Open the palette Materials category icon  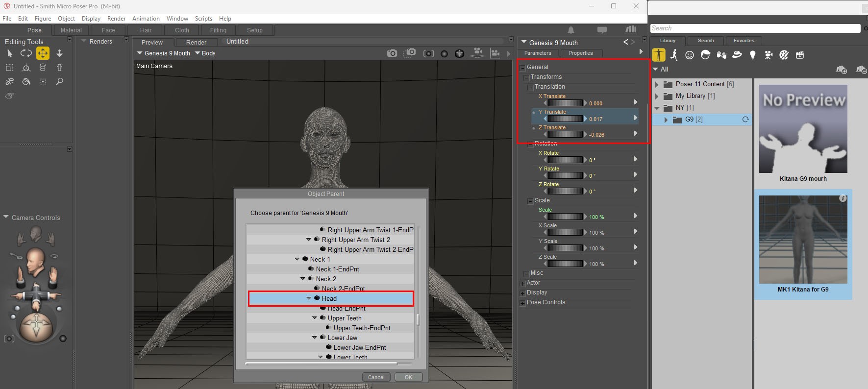784,55
